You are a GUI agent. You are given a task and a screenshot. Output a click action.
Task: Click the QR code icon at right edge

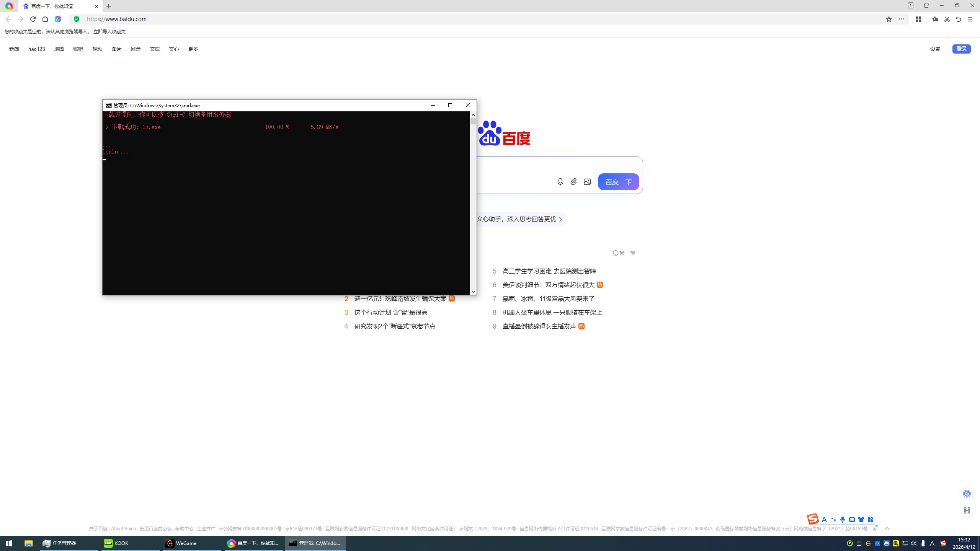coord(967,510)
